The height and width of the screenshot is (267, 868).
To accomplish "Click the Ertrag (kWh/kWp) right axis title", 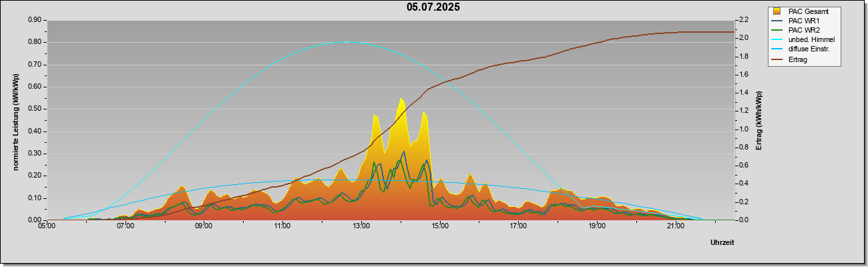I will point(758,120).
